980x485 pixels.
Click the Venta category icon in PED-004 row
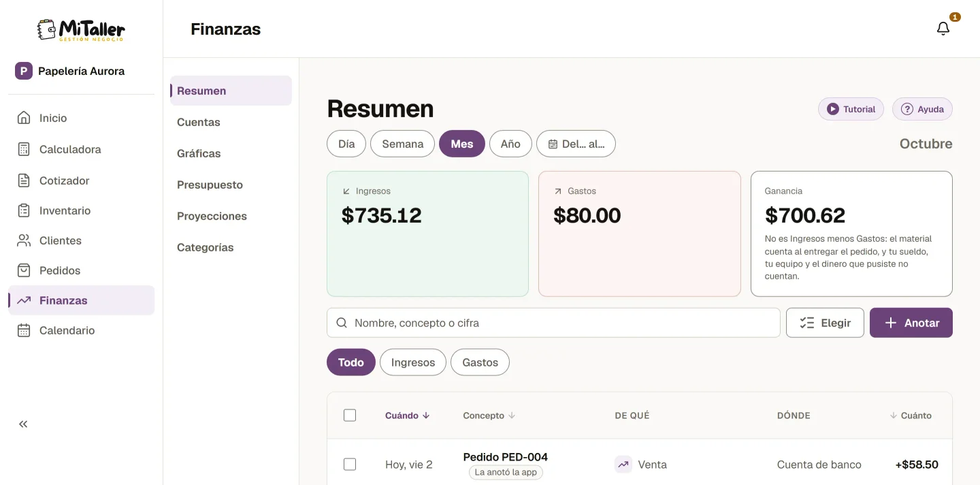pos(623,465)
